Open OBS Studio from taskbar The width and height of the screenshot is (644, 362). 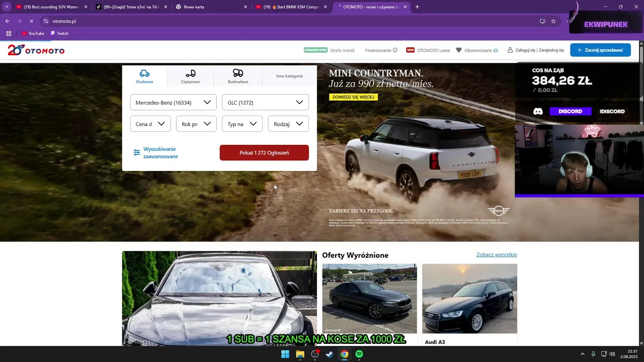pyautogui.click(x=315, y=354)
